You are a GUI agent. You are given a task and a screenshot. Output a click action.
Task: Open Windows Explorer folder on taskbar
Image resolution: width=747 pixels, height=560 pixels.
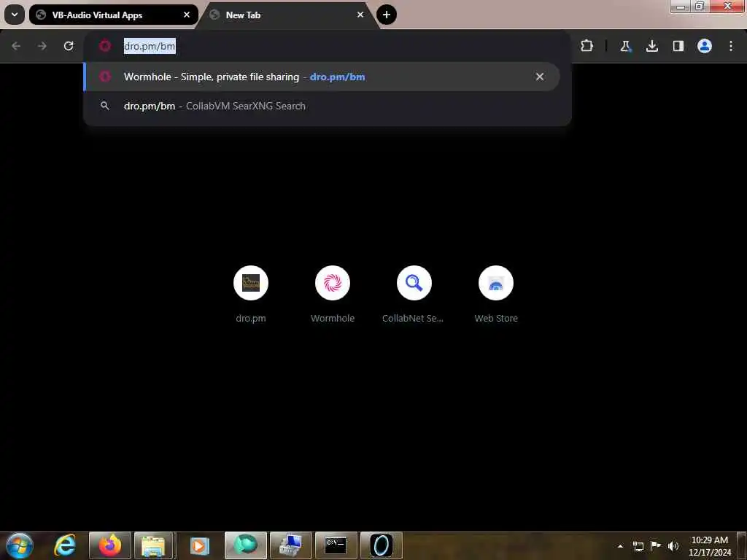coord(153,545)
